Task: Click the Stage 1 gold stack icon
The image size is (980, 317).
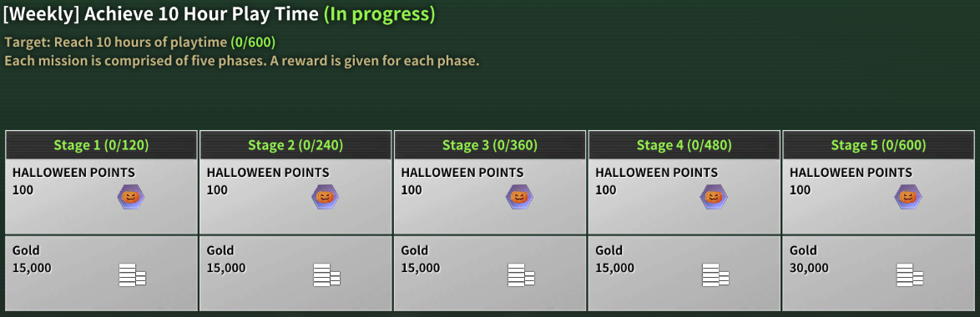Action: click(x=132, y=275)
